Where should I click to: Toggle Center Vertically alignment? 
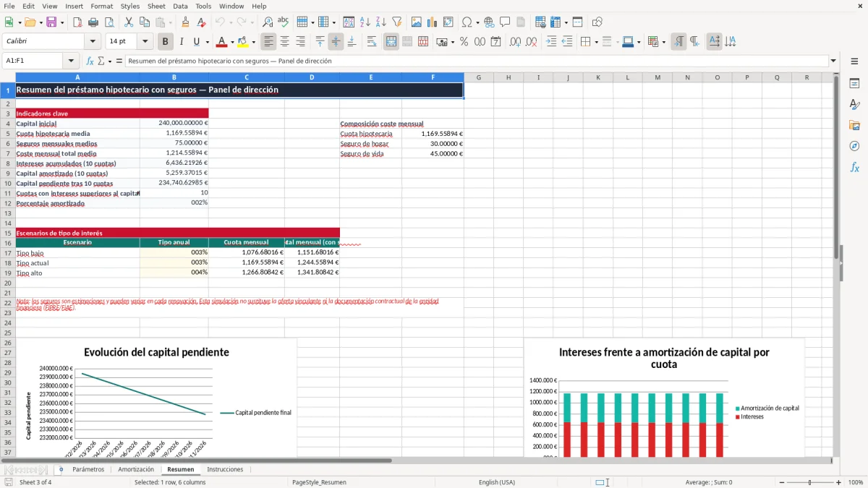pos(336,42)
